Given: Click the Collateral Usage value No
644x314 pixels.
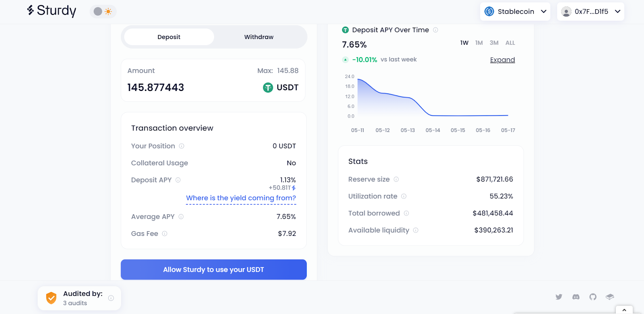Looking at the screenshot, I should [291, 163].
